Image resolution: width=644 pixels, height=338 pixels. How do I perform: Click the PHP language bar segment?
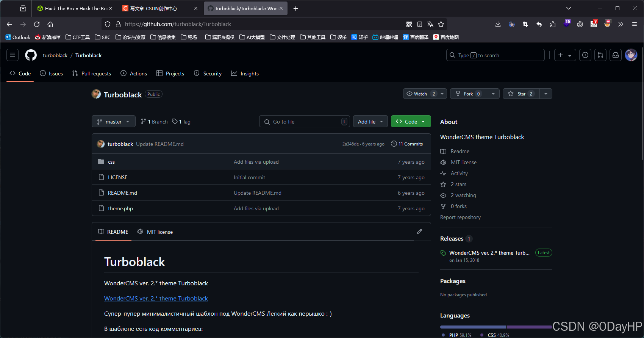tap(473, 327)
